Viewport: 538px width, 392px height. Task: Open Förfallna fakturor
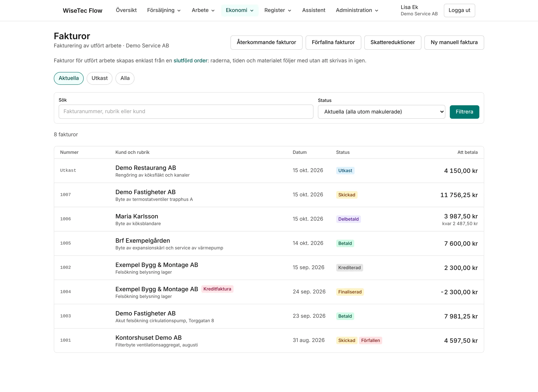(333, 43)
